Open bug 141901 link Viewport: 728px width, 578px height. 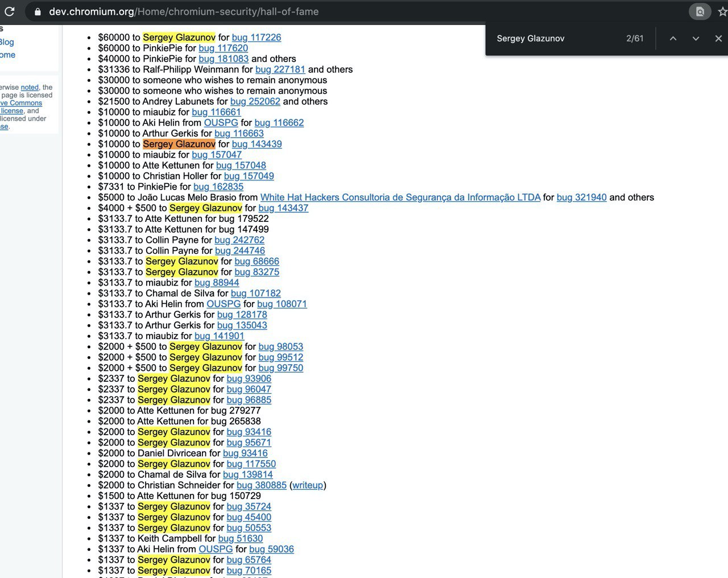220,336
